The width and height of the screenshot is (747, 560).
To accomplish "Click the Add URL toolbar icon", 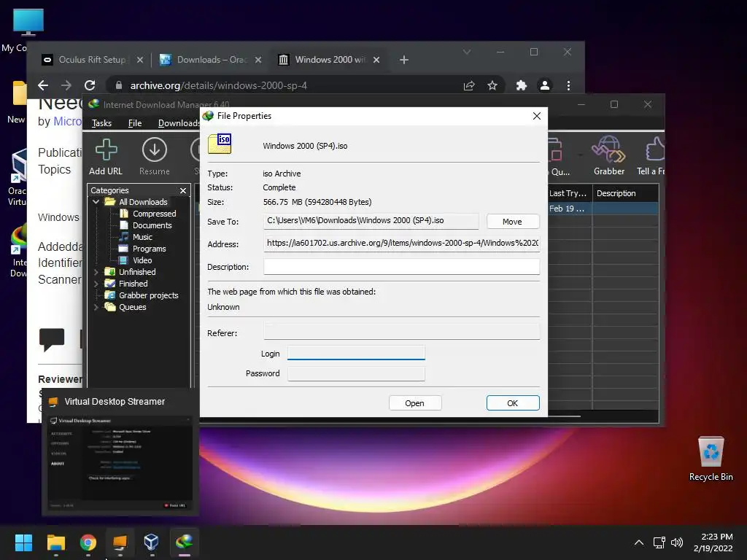I will (x=106, y=156).
